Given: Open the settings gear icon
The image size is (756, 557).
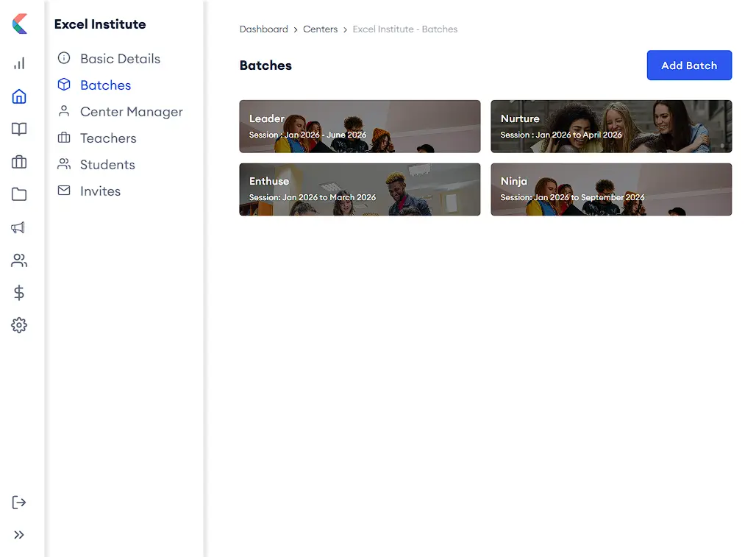Looking at the screenshot, I should [19, 324].
